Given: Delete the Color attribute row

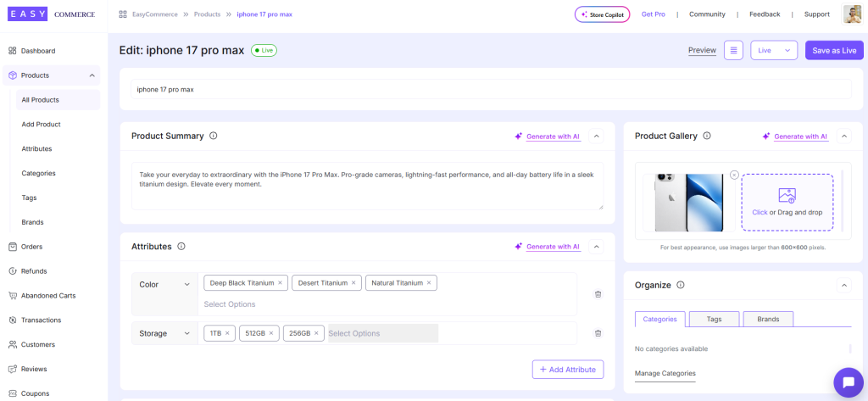Looking at the screenshot, I should pos(598,294).
